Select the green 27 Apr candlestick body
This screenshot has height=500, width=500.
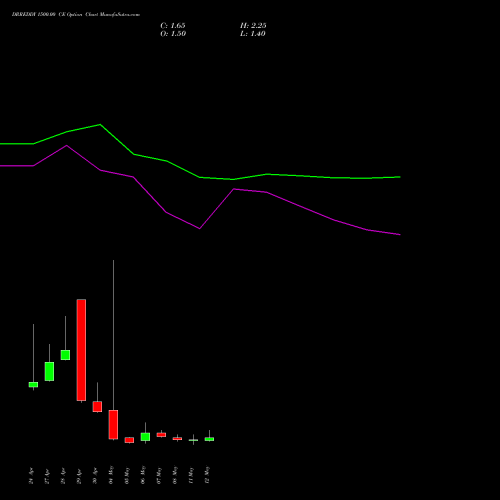click(49, 371)
